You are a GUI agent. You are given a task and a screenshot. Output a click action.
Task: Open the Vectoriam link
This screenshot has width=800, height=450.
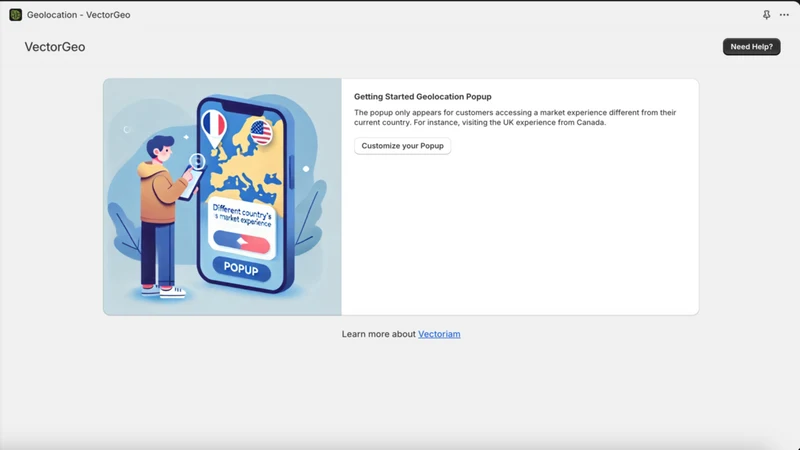(x=439, y=334)
